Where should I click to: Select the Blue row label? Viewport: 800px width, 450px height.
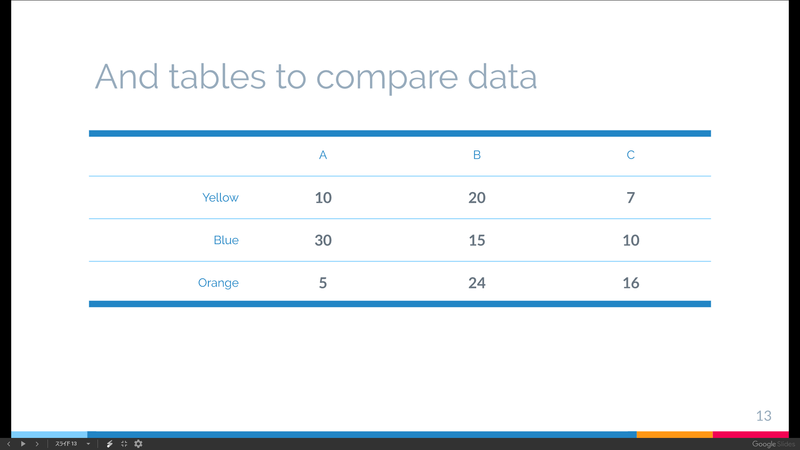tap(226, 240)
